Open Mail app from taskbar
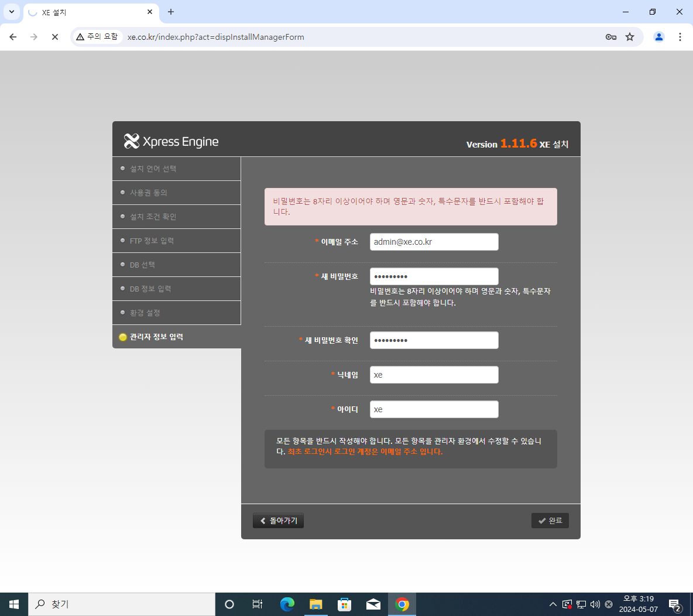The width and height of the screenshot is (693, 616). coord(373,604)
